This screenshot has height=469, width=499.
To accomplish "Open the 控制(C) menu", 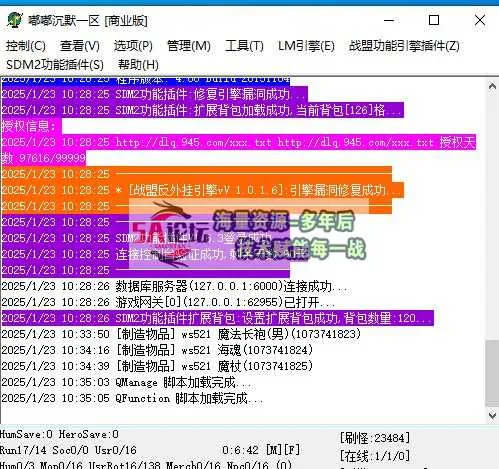I will click(x=26, y=46).
